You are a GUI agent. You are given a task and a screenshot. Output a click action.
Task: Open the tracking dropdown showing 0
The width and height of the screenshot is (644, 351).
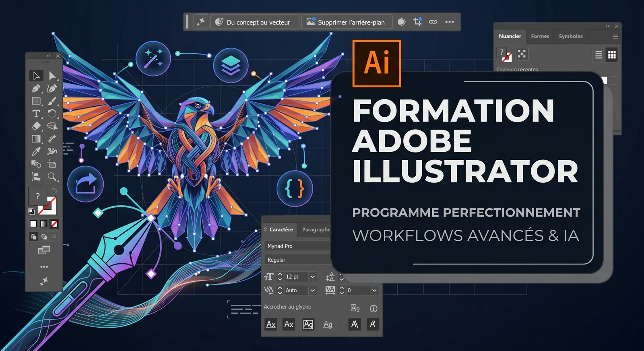[374, 290]
